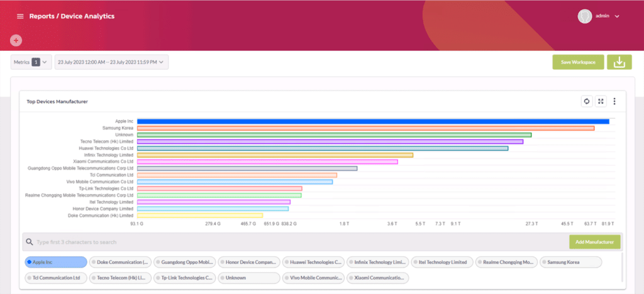Click the '93.1 G' axis value
Screen dimensions: 644x294
pyautogui.click(x=136, y=224)
